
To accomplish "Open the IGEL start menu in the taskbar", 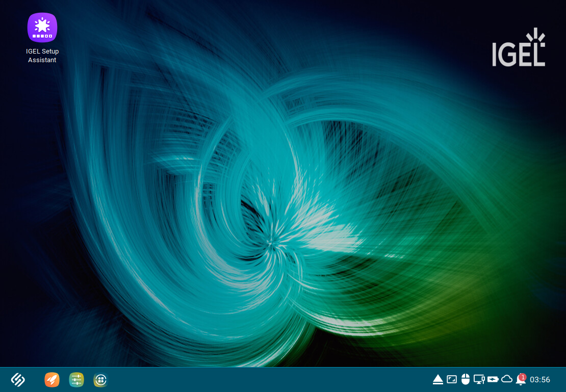I will pos(17,380).
